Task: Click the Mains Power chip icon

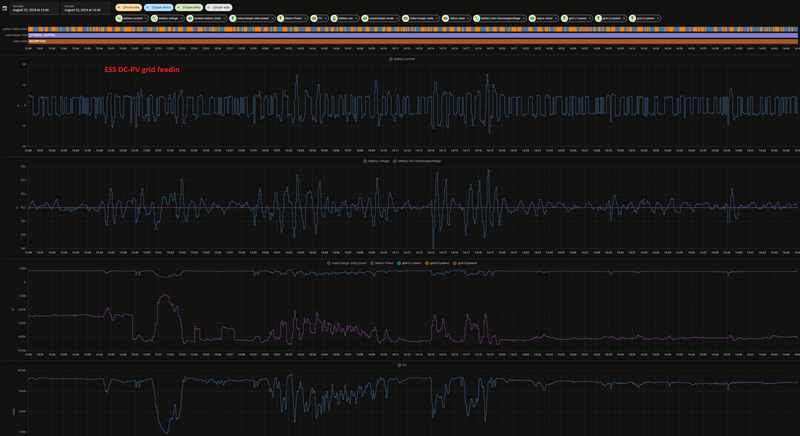Action: tap(281, 18)
